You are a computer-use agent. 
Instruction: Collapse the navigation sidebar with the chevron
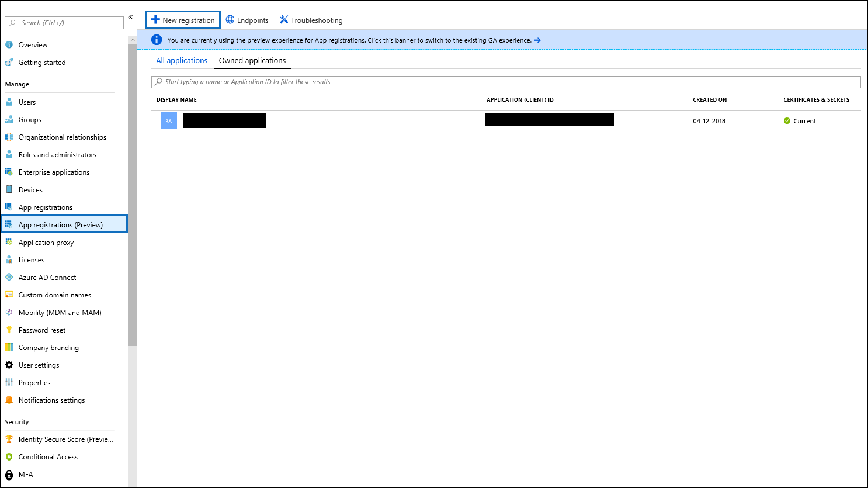tap(130, 17)
